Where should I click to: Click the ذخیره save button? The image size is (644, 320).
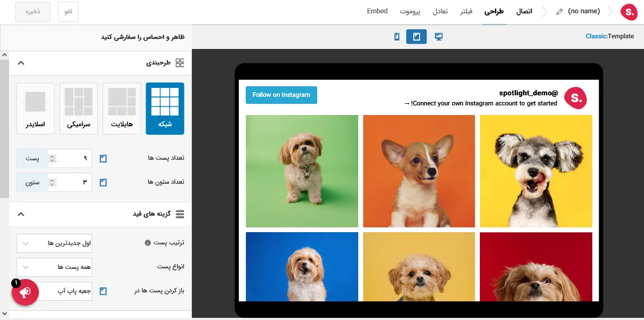(33, 12)
